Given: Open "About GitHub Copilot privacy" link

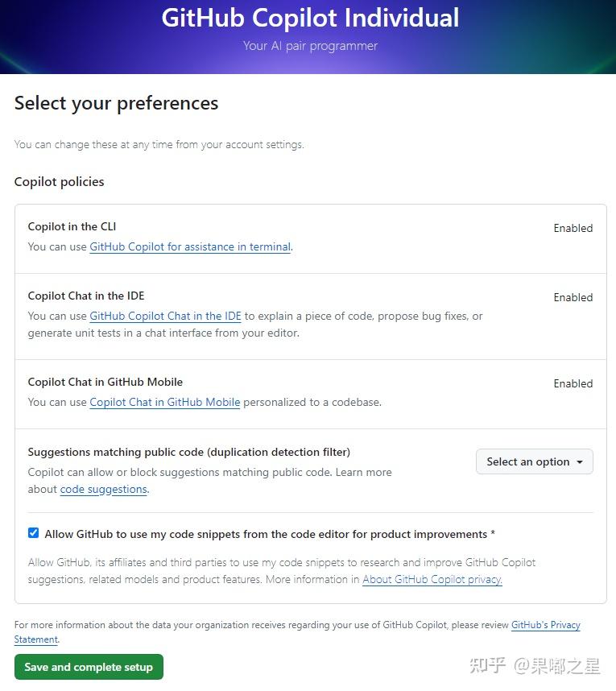Looking at the screenshot, I should pos(432,579).
